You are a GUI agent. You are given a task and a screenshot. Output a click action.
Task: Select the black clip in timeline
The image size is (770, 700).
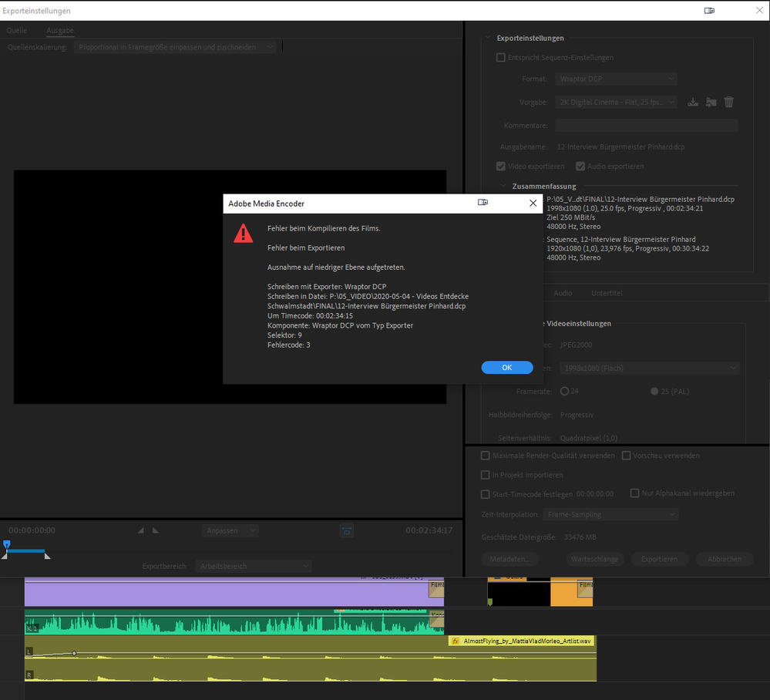pos(519,594)
